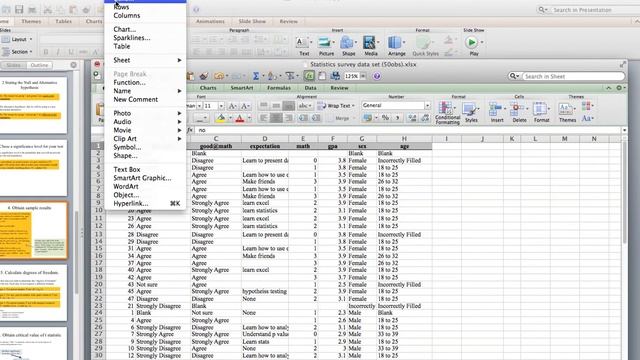Switch sidebar to Outline view
Screen dimensions: 640x360
tap(39, 65)
